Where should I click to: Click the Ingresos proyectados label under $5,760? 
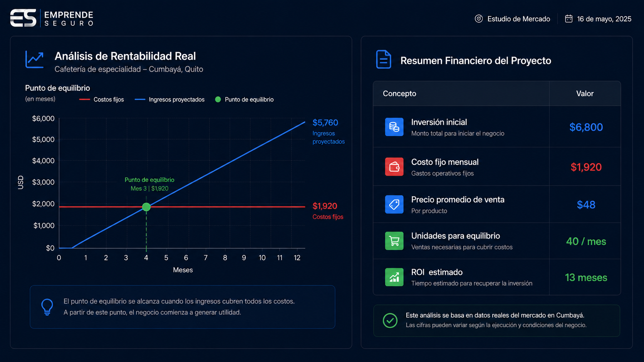329,137
